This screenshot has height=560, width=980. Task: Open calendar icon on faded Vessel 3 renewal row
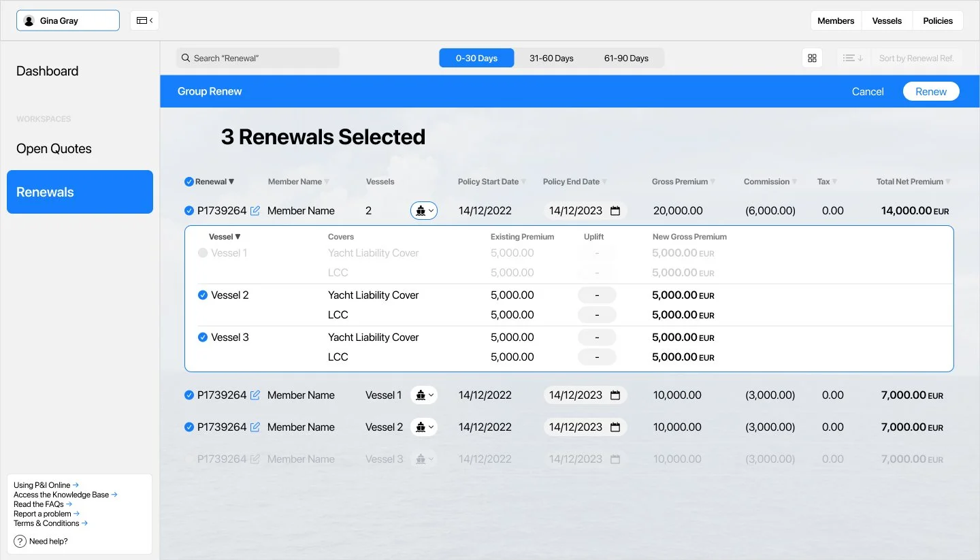point(615,459)
